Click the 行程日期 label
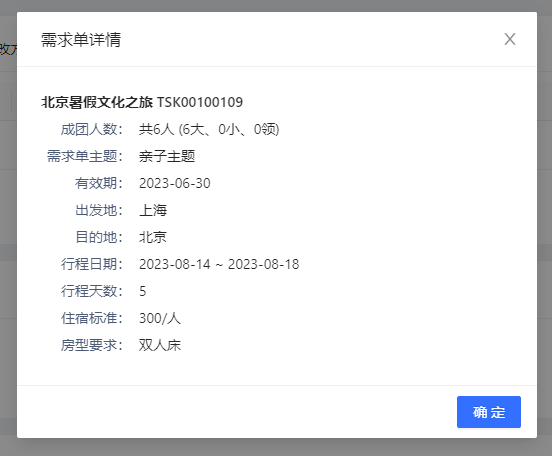The height and width of the screenshot is (456, 552). pyautogui.click(x=92, y=264)
